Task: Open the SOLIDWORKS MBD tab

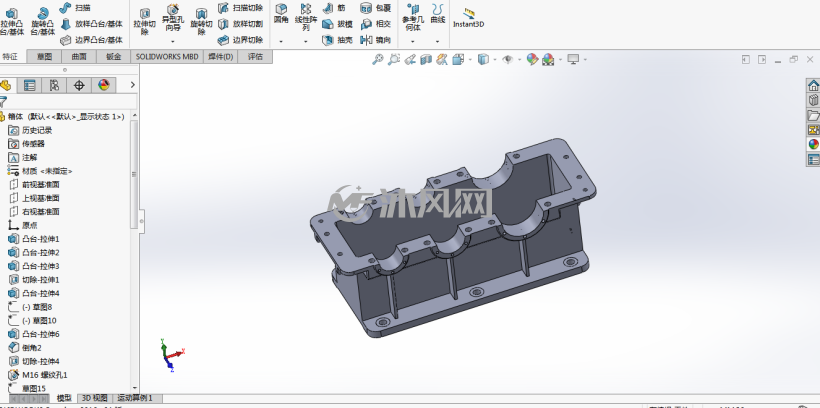Action: coord(167,56)
